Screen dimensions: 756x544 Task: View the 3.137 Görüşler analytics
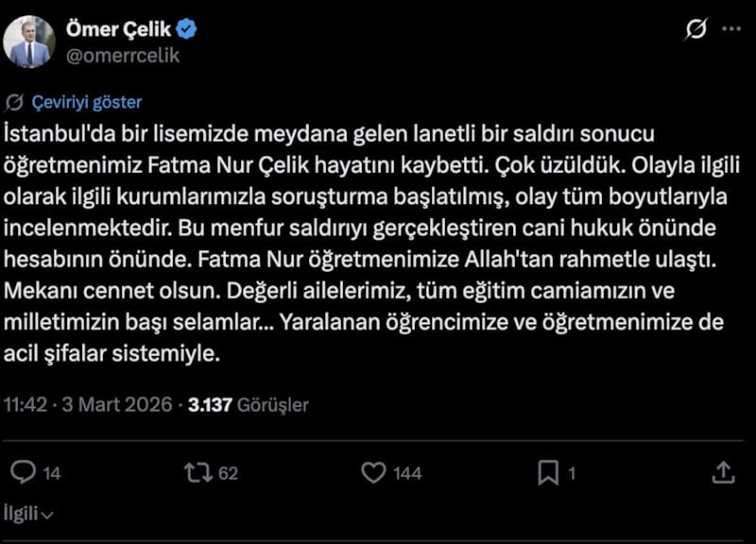click(249, 405)
